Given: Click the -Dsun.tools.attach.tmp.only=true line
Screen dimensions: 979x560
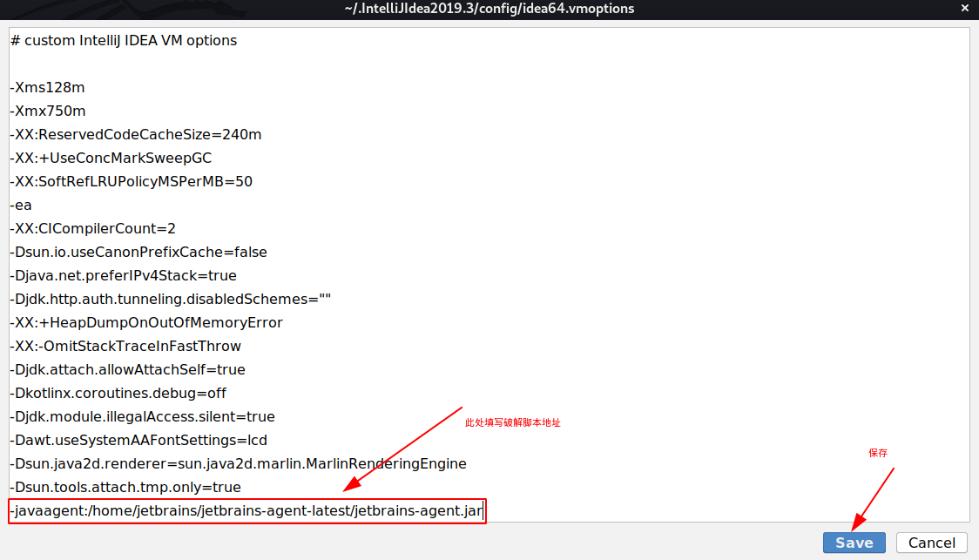Looking at the screenshot, I should [125, 487].
